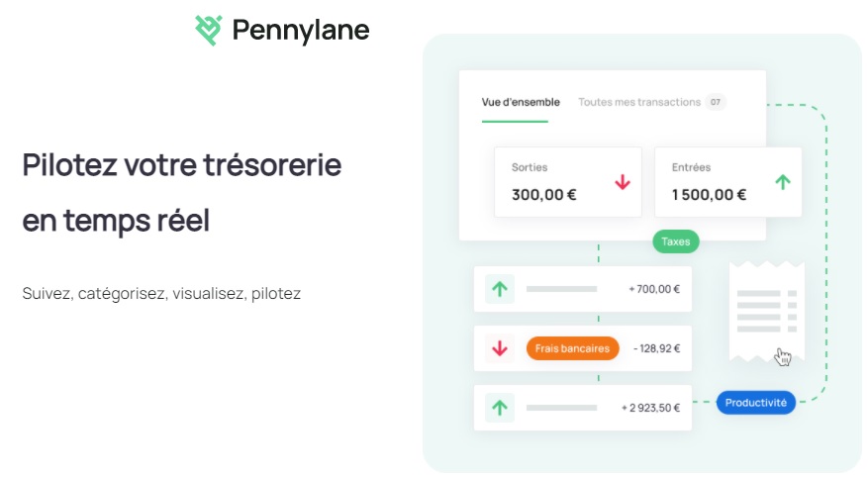Click the green arrow beside +2 923,50 € transaction
Image resolution: width=868 pixels, height=478 pixels.
point(500,408)
